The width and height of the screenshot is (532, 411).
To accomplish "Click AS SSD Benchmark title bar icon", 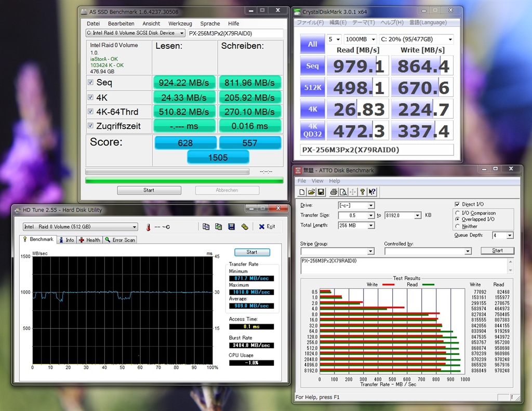I will click(84, 12).
